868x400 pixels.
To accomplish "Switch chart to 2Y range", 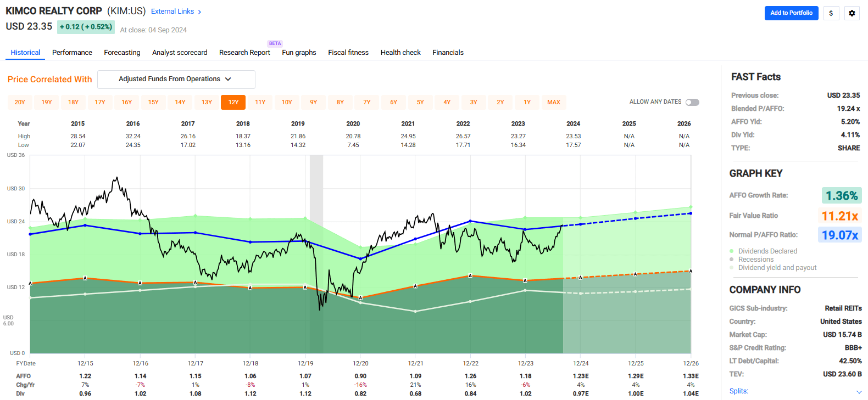I will coord(500,102).
